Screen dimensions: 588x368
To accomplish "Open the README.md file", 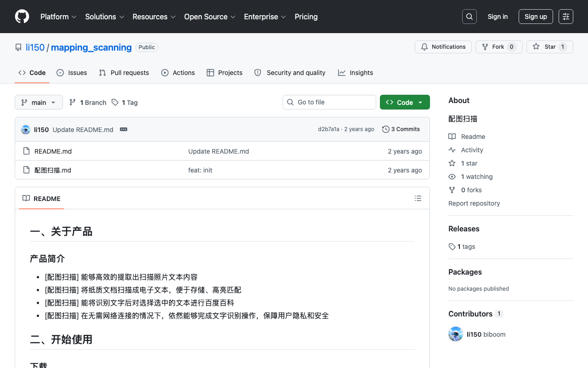I will coord(53,151).
